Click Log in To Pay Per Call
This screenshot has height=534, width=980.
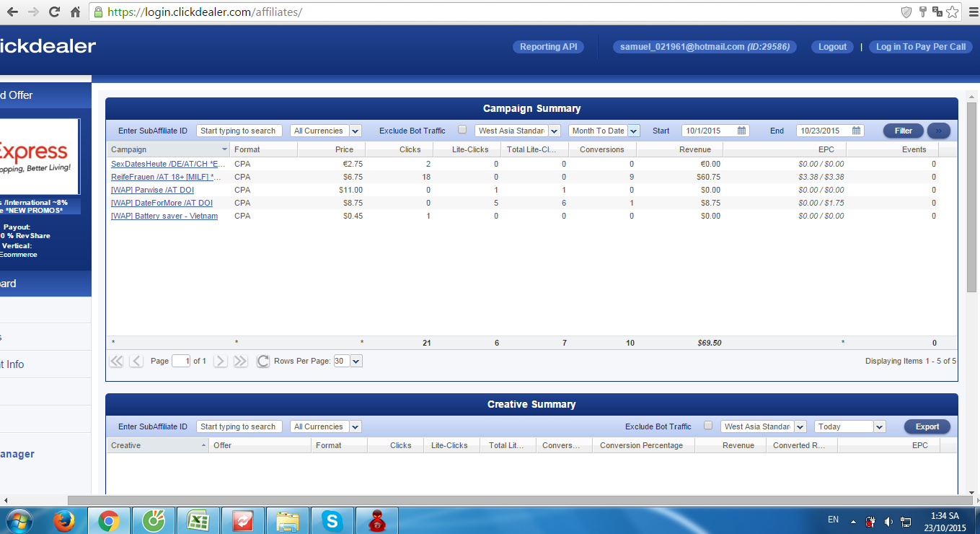(x=921, y=47)
